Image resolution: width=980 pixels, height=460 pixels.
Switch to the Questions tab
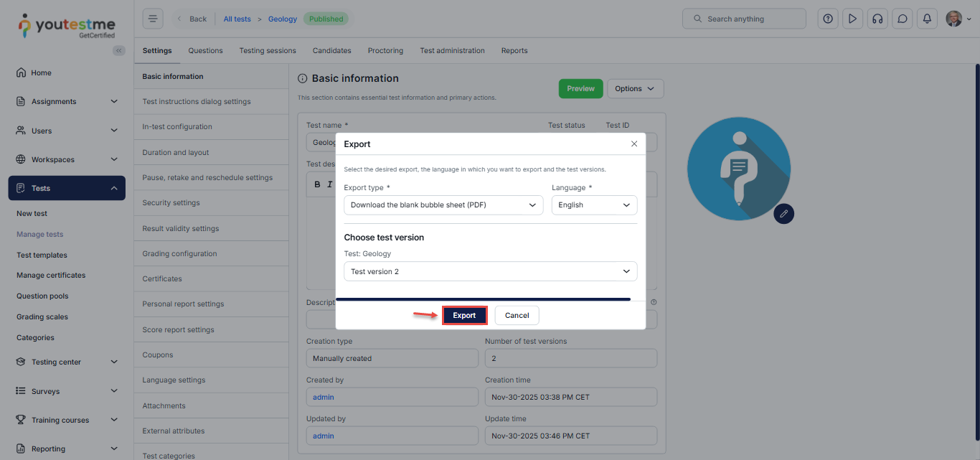click(205, 51)
